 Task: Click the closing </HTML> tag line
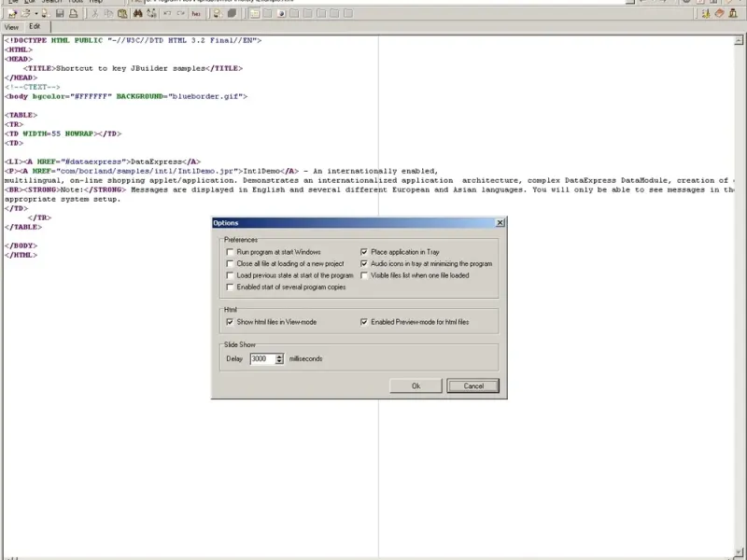click(x=21, y=255)
